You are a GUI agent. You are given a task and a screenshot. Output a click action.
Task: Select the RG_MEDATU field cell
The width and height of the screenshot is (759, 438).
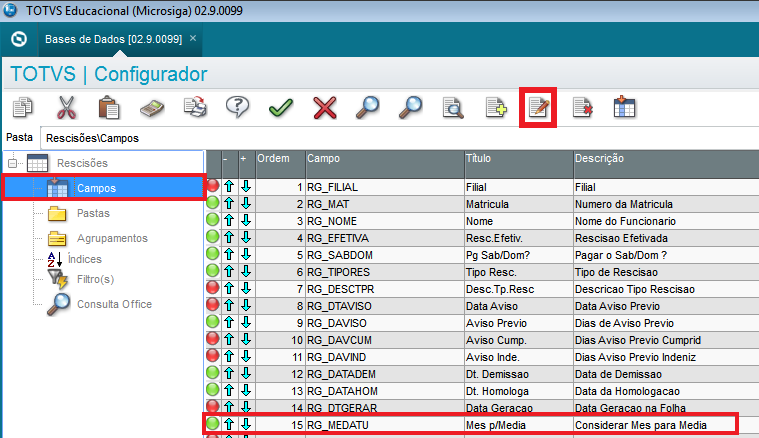pos(385,425)
